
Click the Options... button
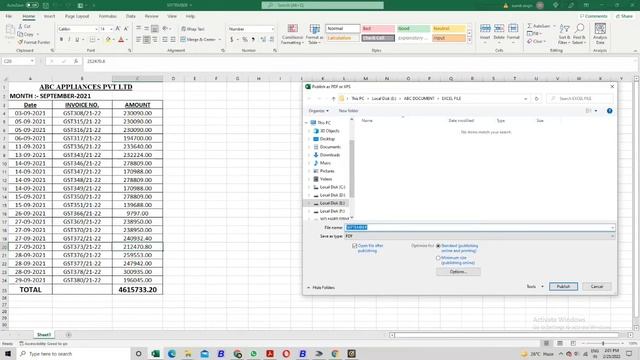[458, 272]
